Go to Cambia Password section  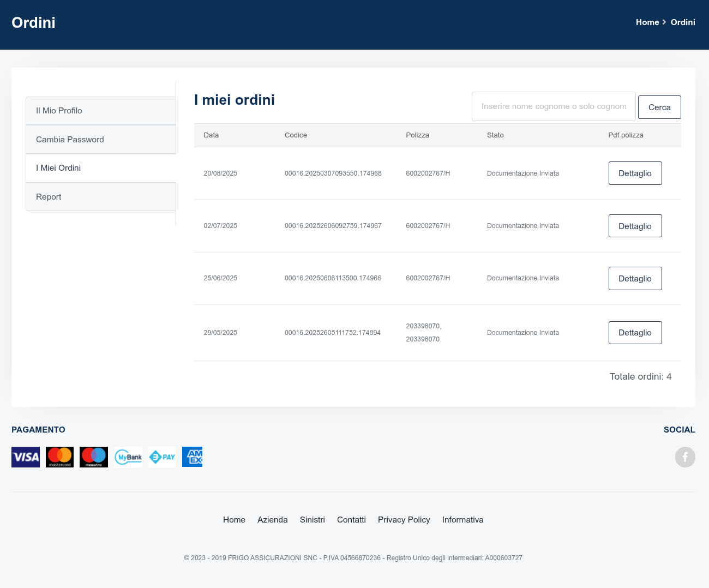coord(101,140)
